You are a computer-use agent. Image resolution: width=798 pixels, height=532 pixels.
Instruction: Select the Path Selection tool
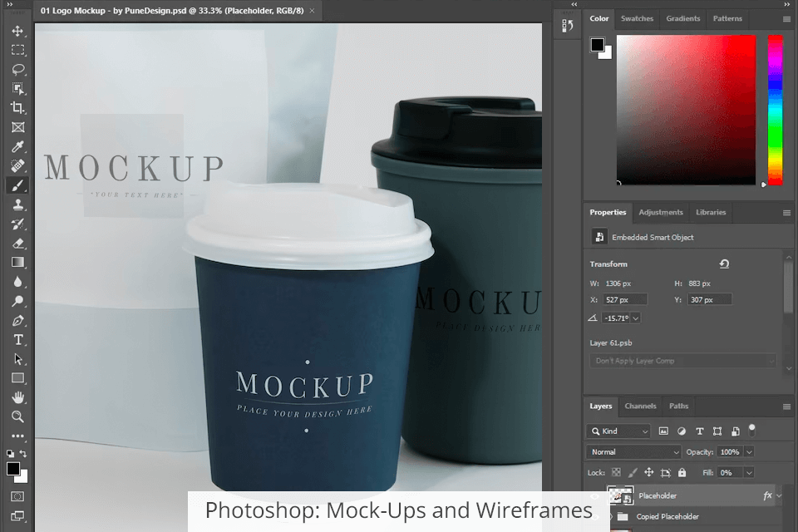[17, 359]
